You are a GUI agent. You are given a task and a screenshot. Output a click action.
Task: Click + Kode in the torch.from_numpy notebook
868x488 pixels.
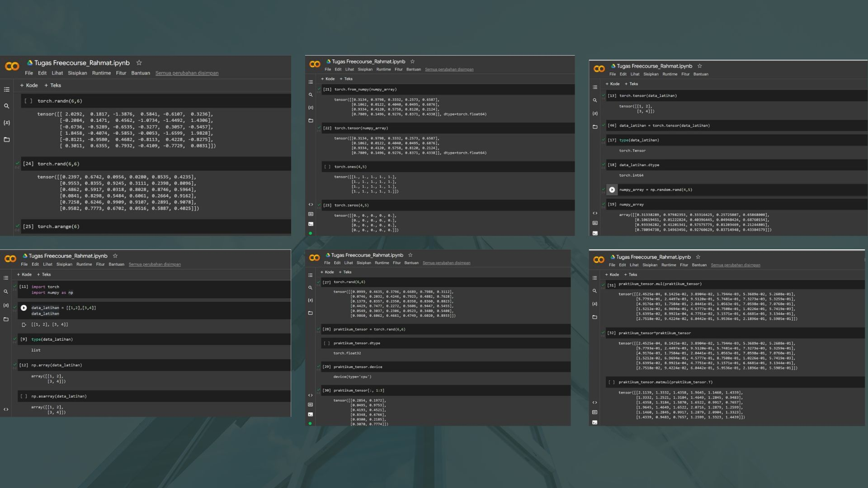click(x=328, y=79)
